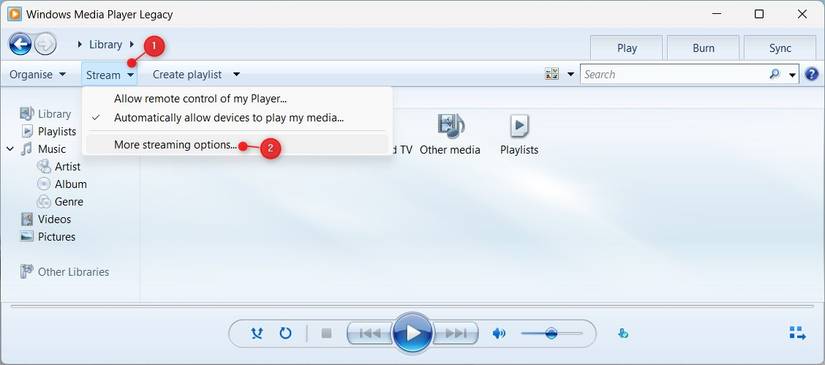Image resolution: width=825 pixels, height=365 pixels.
Task: Click Library in the breadcrumb path
Action: [x=105, y=45]
